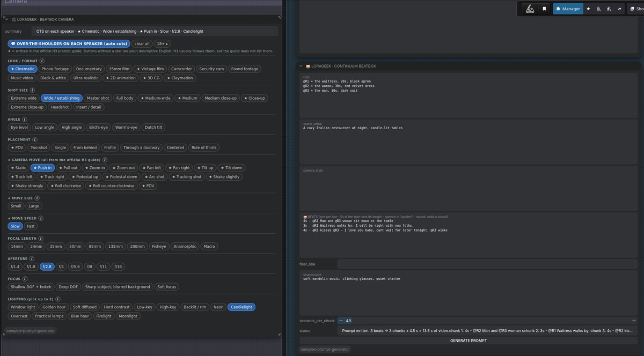Click into the soundscape text area
The height and width of the screenshot is (356, 644).
click(469, 293)
